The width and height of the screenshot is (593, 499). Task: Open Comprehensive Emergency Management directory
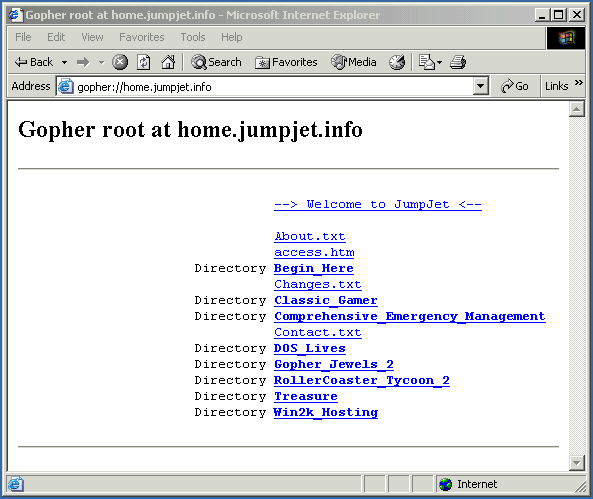coord(410,316)
